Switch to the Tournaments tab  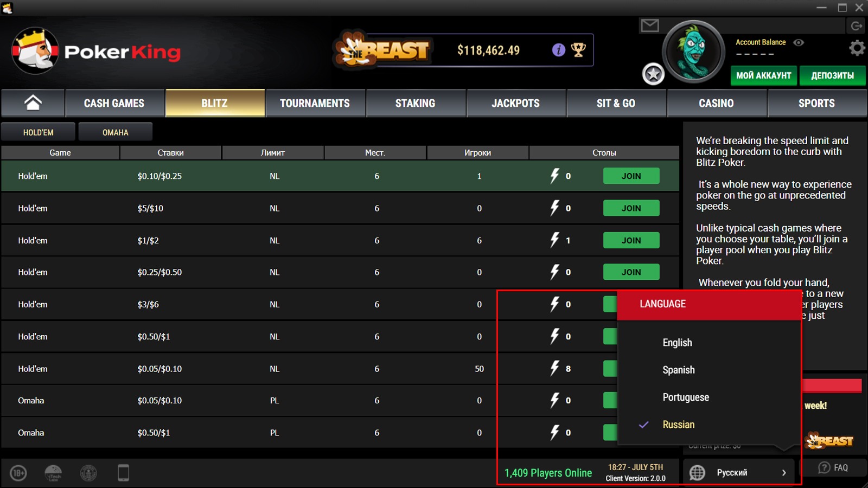pos(315,103)
